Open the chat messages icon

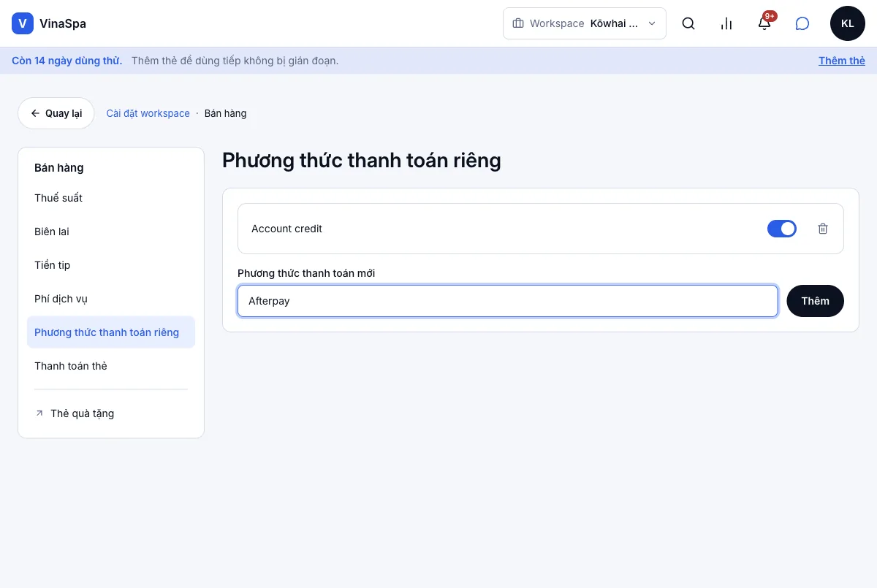pyautogui.click(x=802, y=23)
